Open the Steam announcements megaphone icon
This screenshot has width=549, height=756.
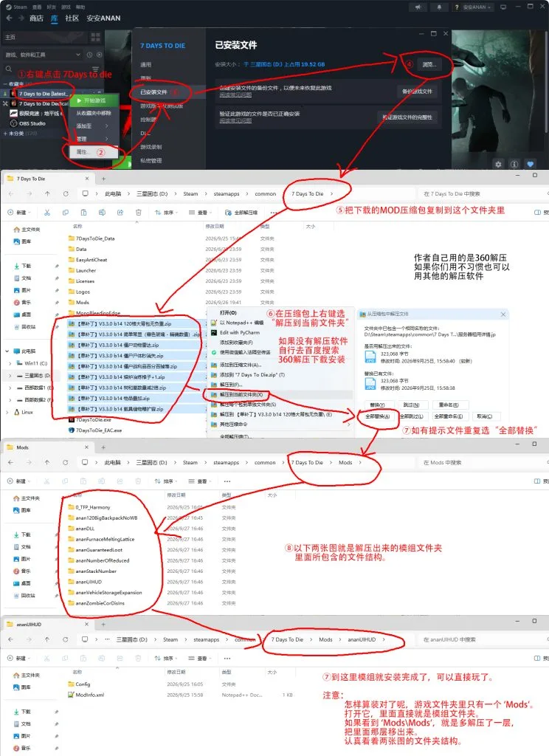click(418, 7)
